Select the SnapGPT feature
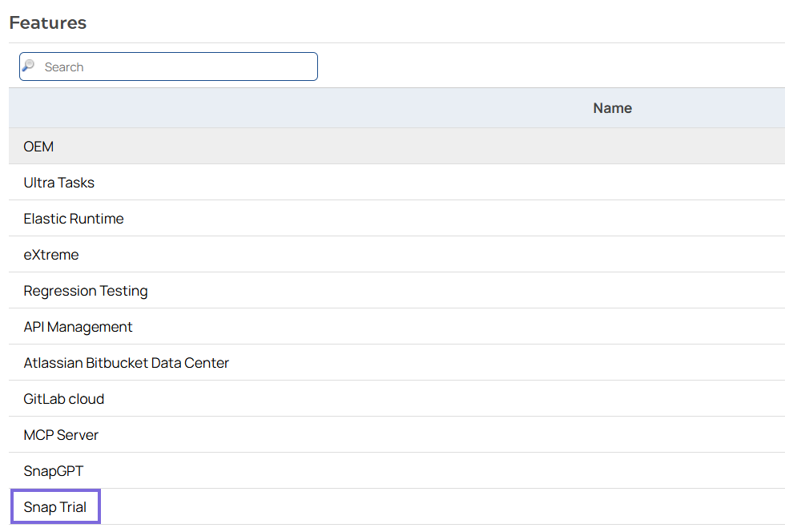Screen dimensions: 785x532 coord(397,471)
